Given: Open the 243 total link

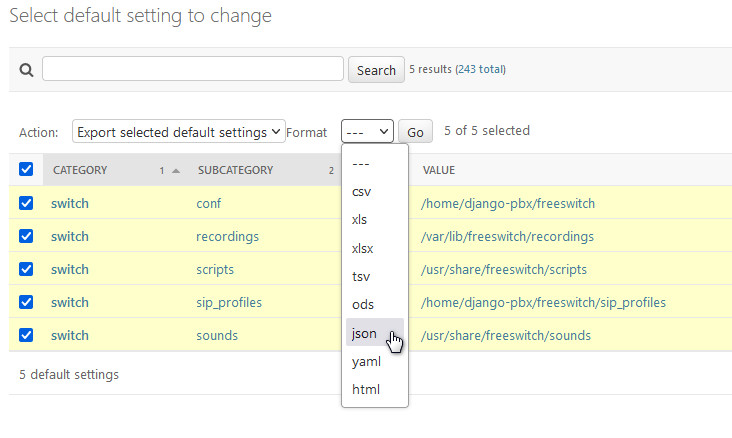Looking at the screenshot, I should point(480,70).
